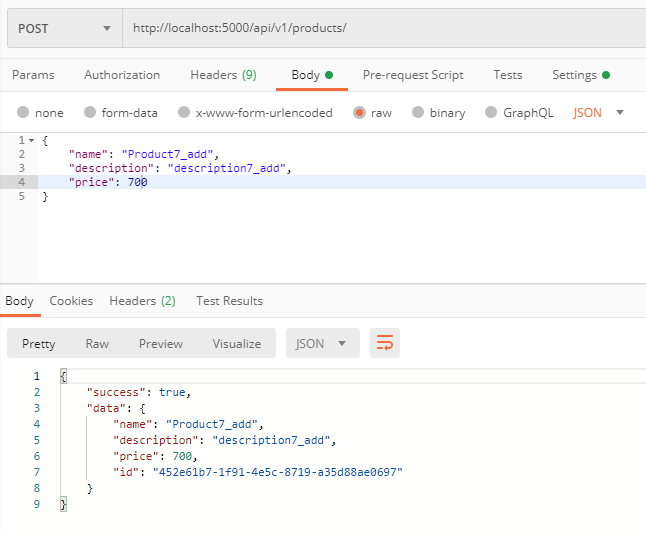Click response line number 9

tap(37, 505)
